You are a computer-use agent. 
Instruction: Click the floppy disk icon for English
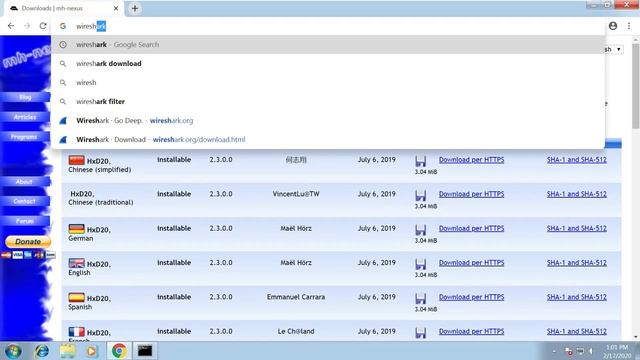point(420,264)
